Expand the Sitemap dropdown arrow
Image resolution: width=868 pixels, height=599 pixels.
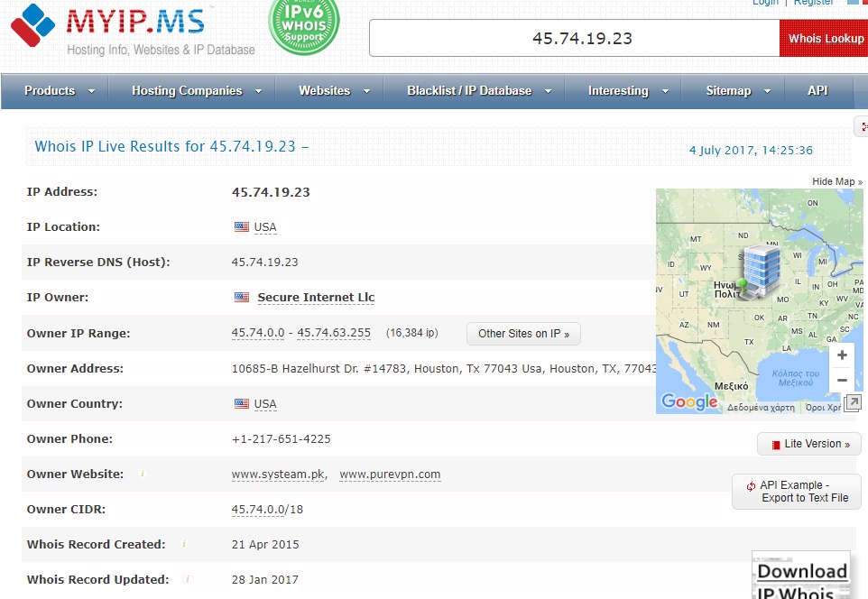coord(767,91)
